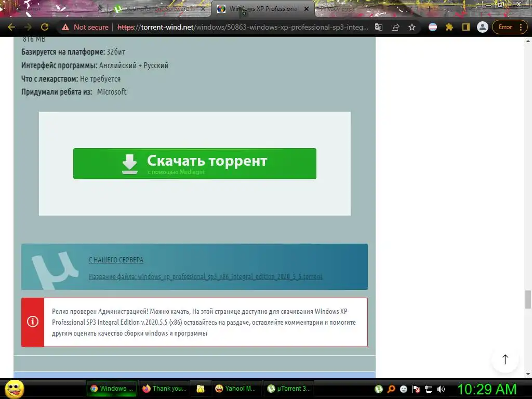Viewport: 532px width, 399px height.
Task: Open the striped flag extension icon
Action: pyautogui.click(x=433, y=27)
